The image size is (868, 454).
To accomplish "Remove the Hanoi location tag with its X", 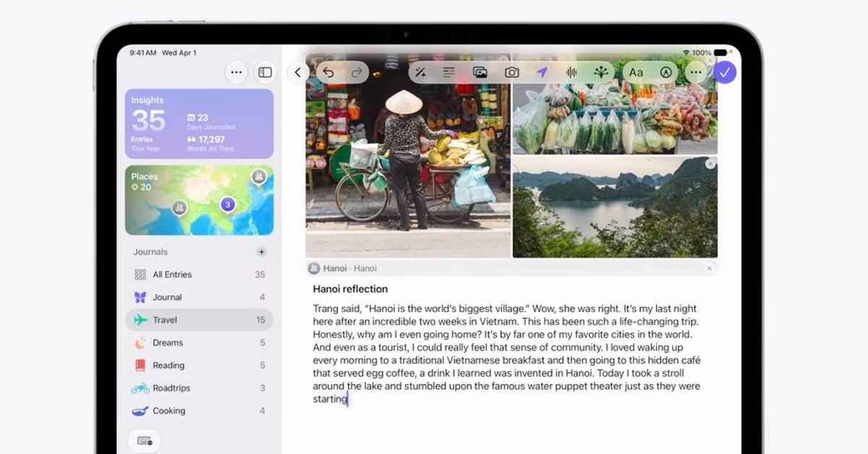I will (709, 268).
